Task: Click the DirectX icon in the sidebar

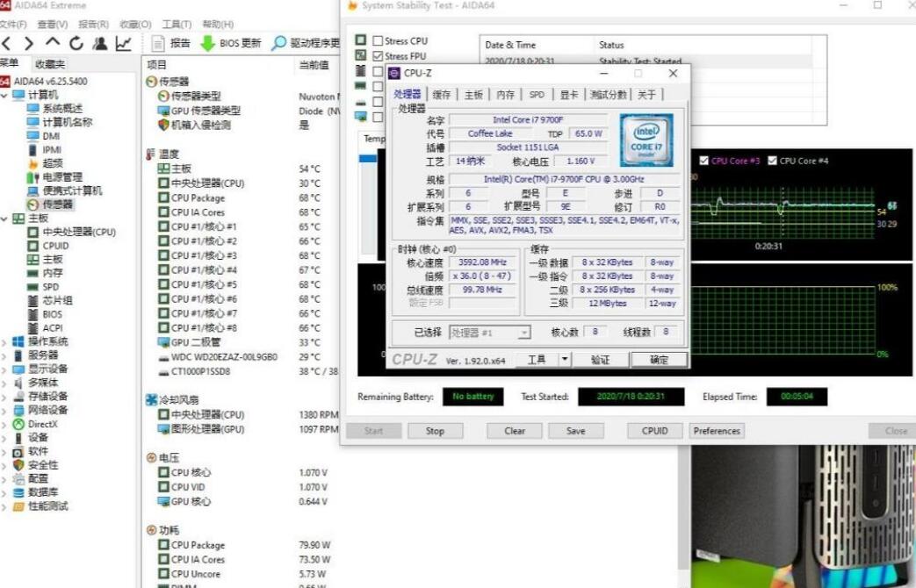Action: [18, 424]
